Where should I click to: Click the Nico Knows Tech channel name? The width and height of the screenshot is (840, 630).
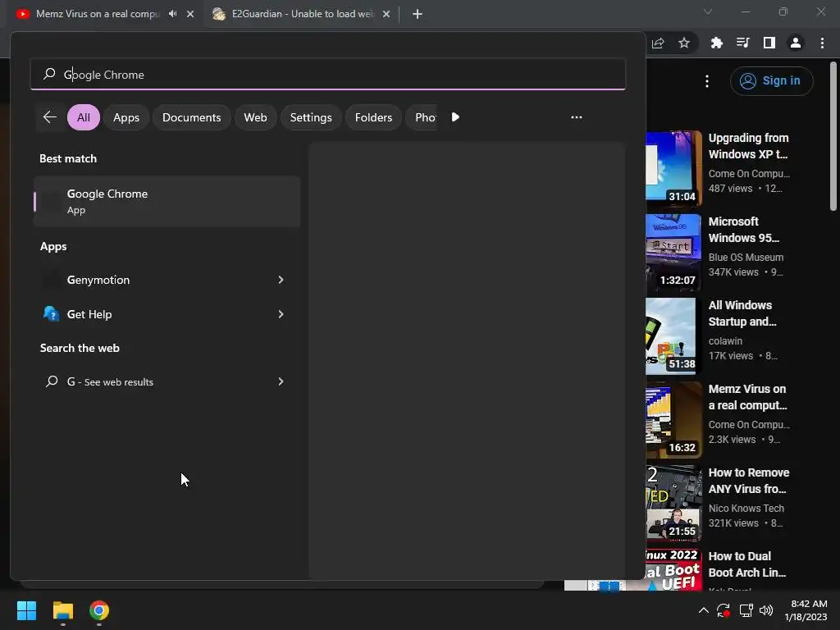[746, 508]
